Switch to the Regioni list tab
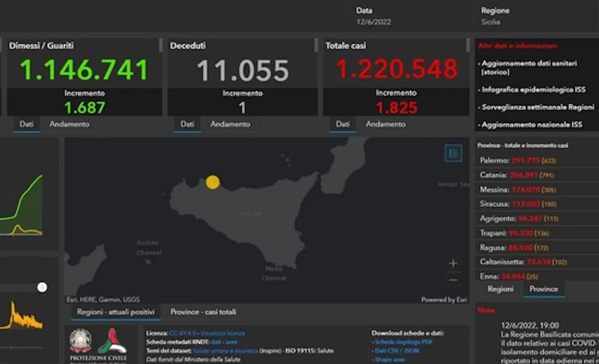Image resolution: width=599 pixels, height=364 pixels. pos(500,289)
